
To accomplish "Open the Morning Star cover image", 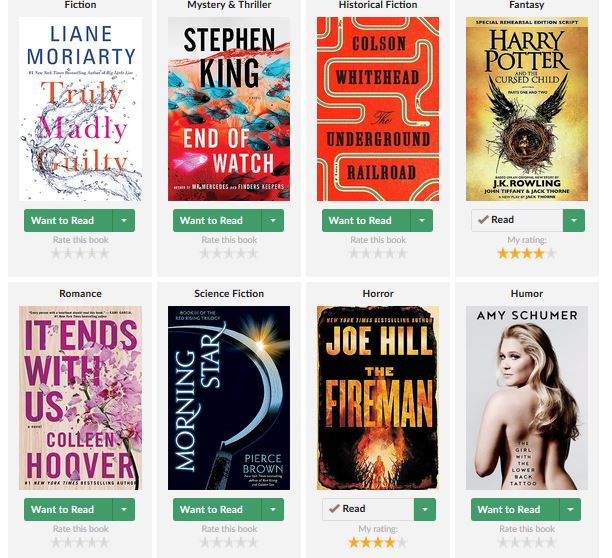I will [x=229, y=398].
